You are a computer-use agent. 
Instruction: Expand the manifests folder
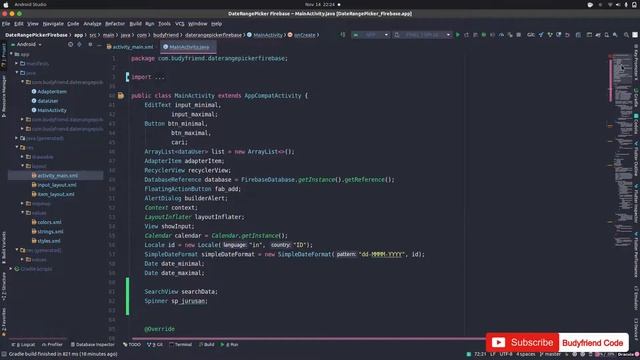(17, 64)
